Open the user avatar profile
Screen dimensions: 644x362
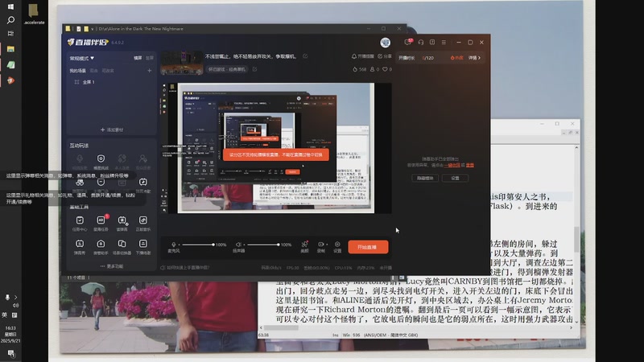click(386, 43)
